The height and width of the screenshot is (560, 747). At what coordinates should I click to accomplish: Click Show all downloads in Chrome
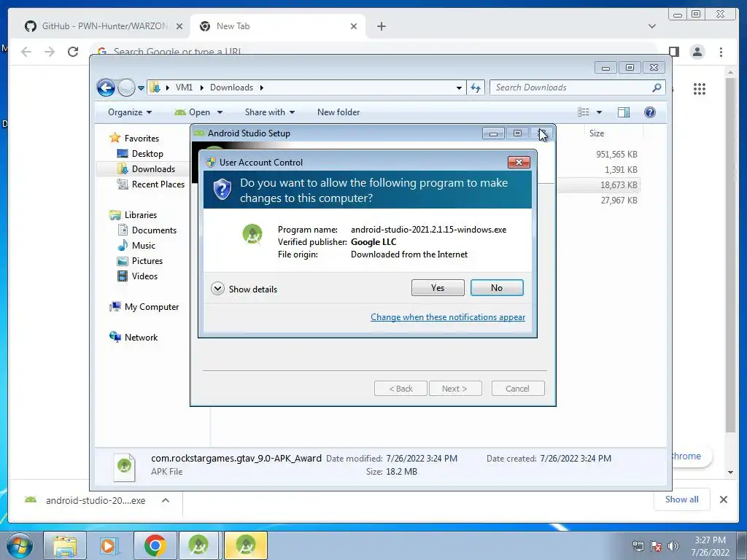pos(682,499)
